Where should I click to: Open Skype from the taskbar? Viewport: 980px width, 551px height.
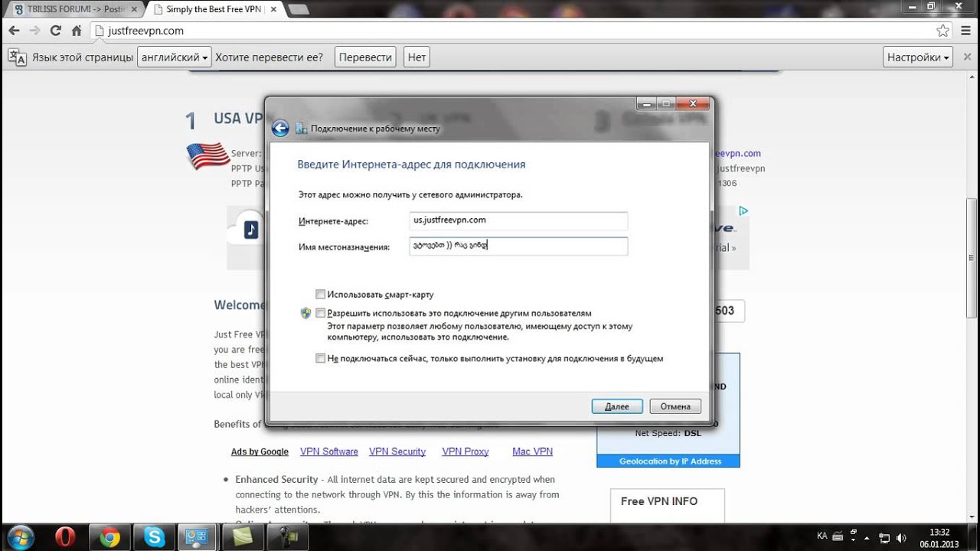pos(154,537)
